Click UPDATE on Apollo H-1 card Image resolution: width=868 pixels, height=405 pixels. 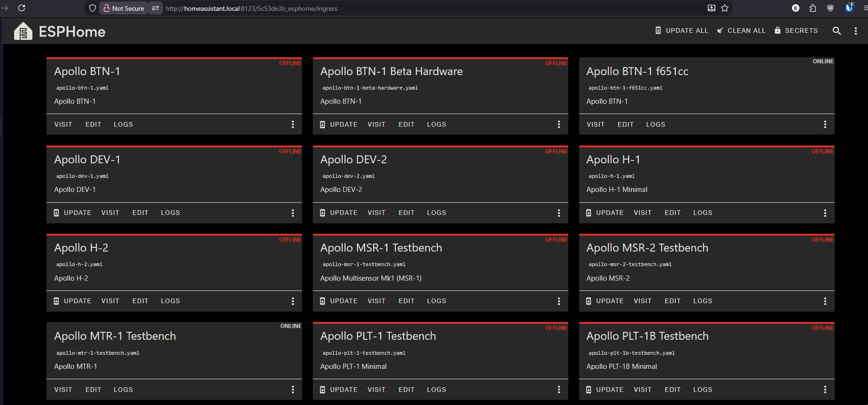pyautogui.click(x=605, y=213)
